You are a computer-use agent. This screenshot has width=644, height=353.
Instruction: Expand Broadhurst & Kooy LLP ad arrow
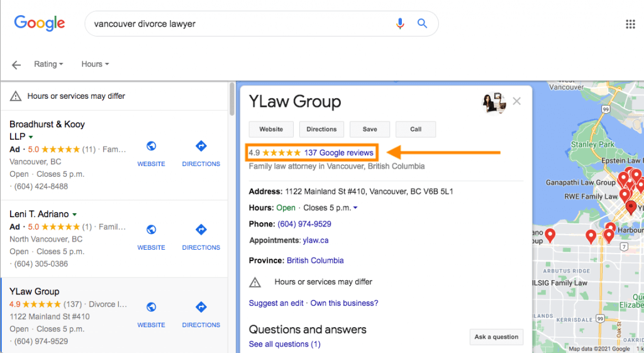tap(31, 137)
